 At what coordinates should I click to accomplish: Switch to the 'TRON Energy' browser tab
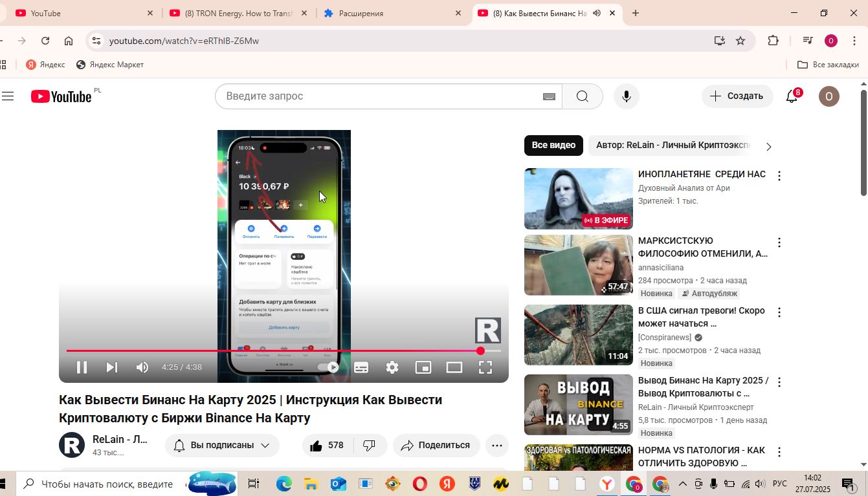pos(239,13)
